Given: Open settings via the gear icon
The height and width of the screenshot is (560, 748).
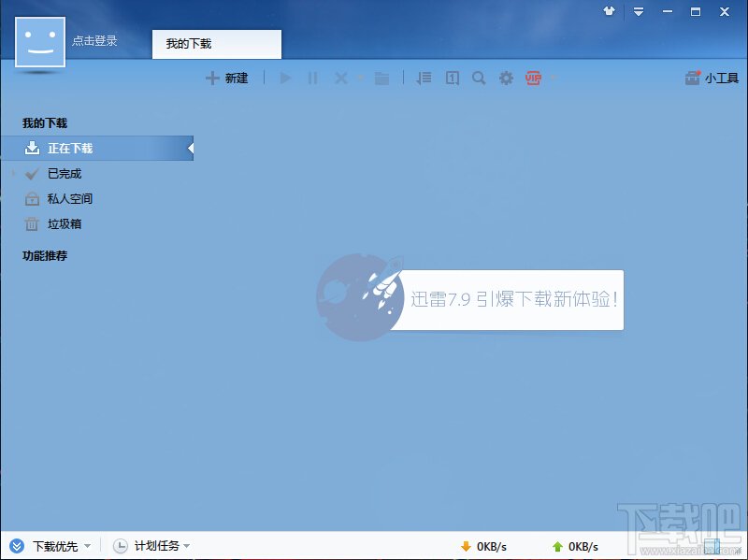Looking at the screenshot, I should click(x=506, y=78).
